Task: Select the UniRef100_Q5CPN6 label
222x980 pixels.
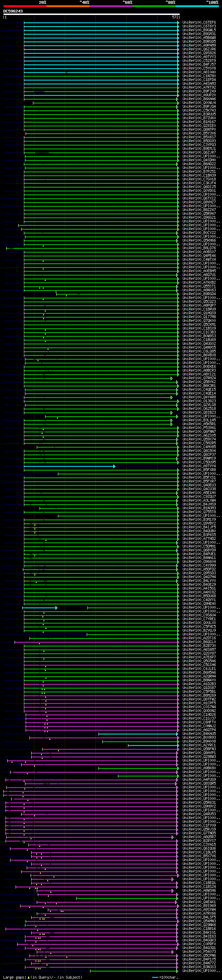Action: tap(199, 956)
